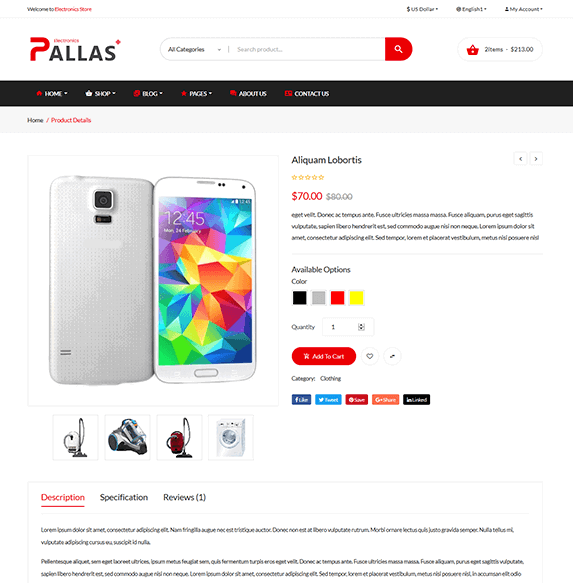
Task: Share via Twitter Tweet button
Action: tap(328, 400)
